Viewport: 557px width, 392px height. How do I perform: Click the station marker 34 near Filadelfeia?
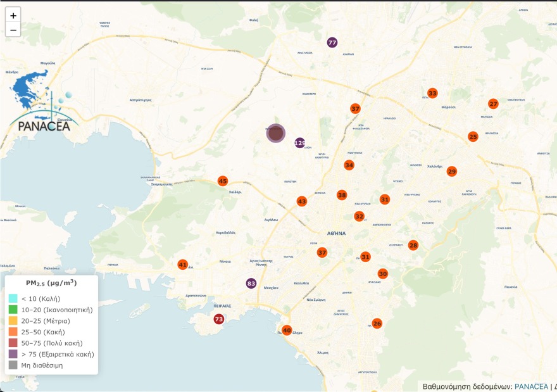pyautogui.click(x=348, y=165)
